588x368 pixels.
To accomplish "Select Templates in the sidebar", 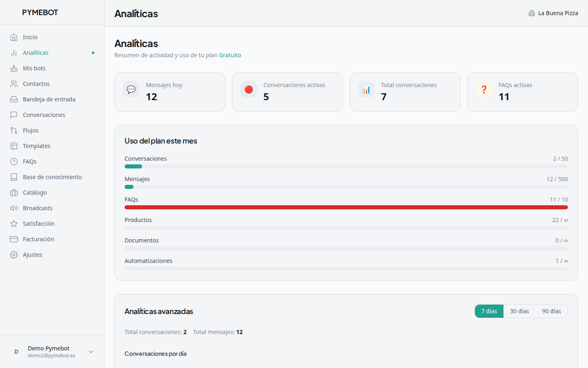I will (x=36, y=146).
